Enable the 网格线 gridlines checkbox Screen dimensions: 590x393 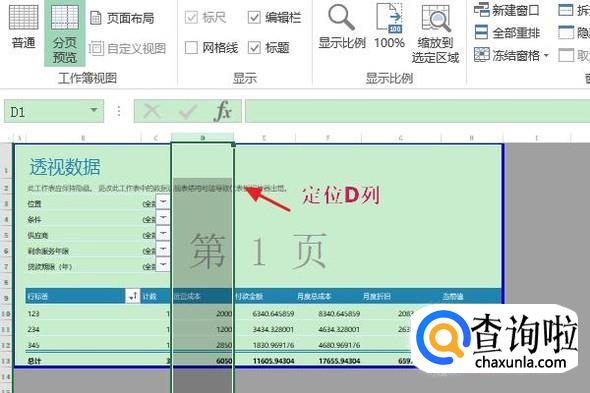[x=191, y=48]
